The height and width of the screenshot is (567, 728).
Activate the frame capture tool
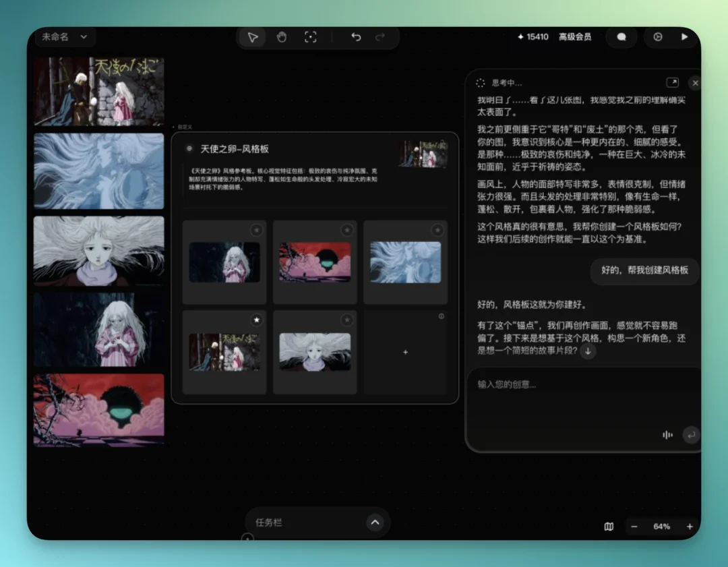(311, 37)
